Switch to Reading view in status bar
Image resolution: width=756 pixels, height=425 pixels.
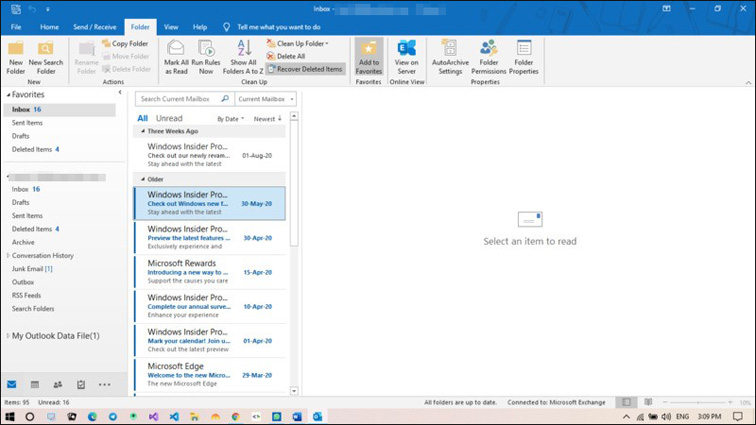[x=648, y=402]
